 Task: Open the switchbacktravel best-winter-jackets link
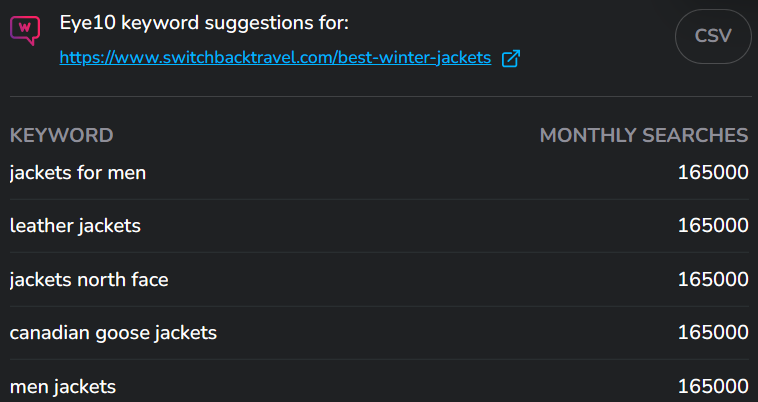point(275,58)
